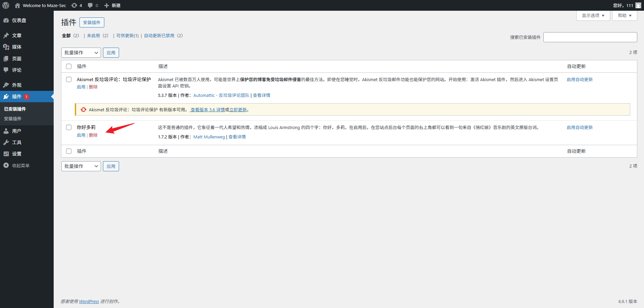Switch to the 未启用 filter tab
Viewport: 644px width, 308px height.
pos(93,36)
